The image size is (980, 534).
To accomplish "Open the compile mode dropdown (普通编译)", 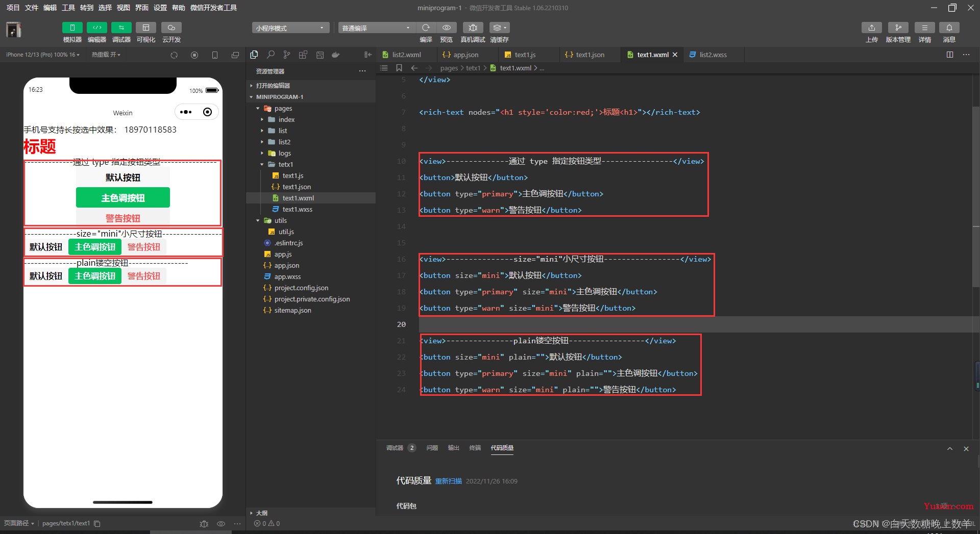I will 376,28.
